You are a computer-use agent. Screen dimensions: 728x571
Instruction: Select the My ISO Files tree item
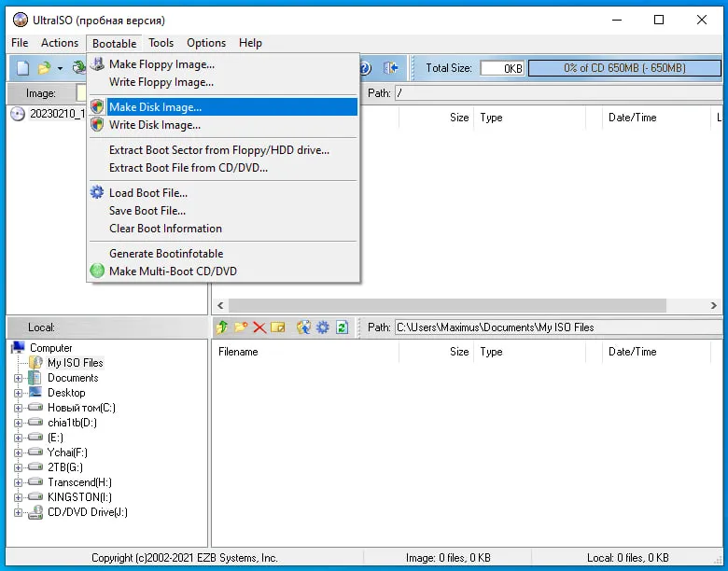coord(76,363)
